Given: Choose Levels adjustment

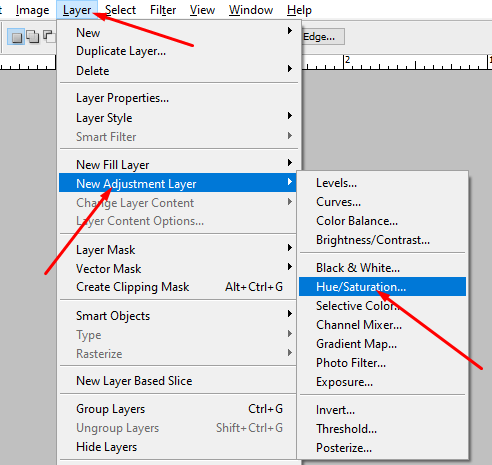Looking at the screenshot, I should pos(382,183).
